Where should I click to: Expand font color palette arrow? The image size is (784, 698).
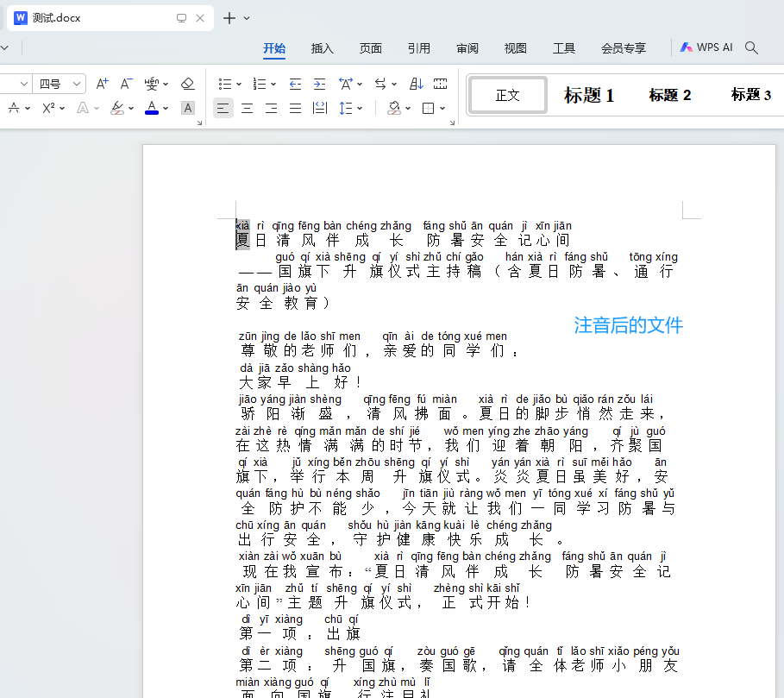pos(166,108)
